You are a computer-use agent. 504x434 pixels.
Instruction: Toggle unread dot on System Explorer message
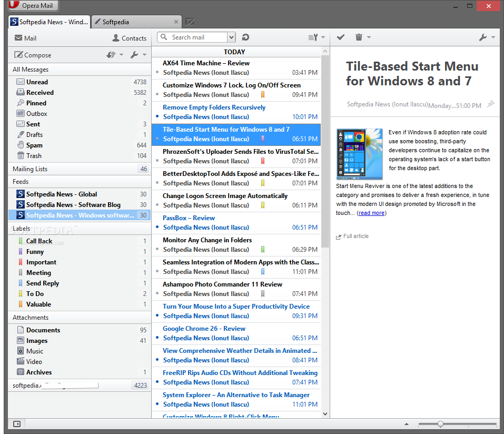point(157,404)
